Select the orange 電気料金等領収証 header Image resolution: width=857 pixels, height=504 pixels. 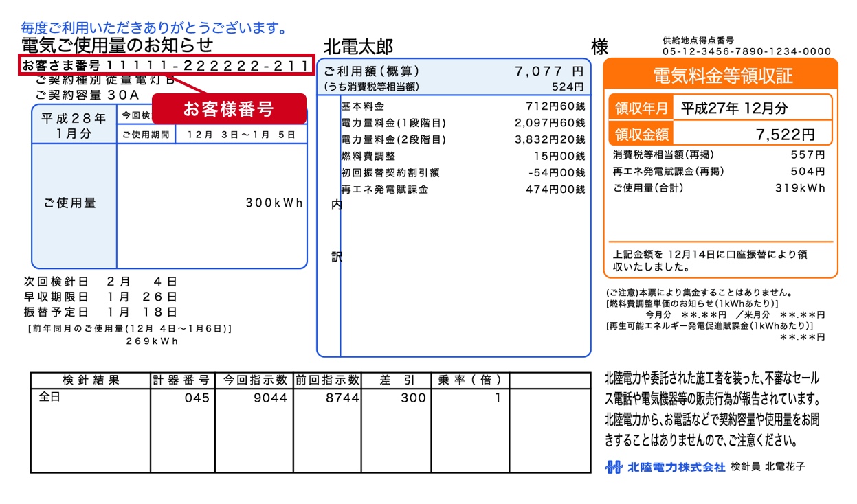coord(720,75)
